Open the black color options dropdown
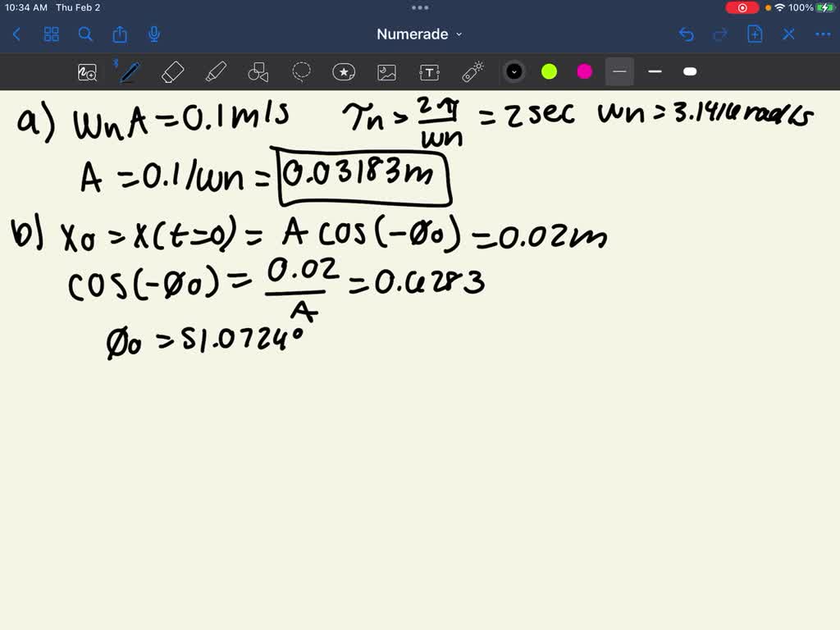 coord(514,71)
